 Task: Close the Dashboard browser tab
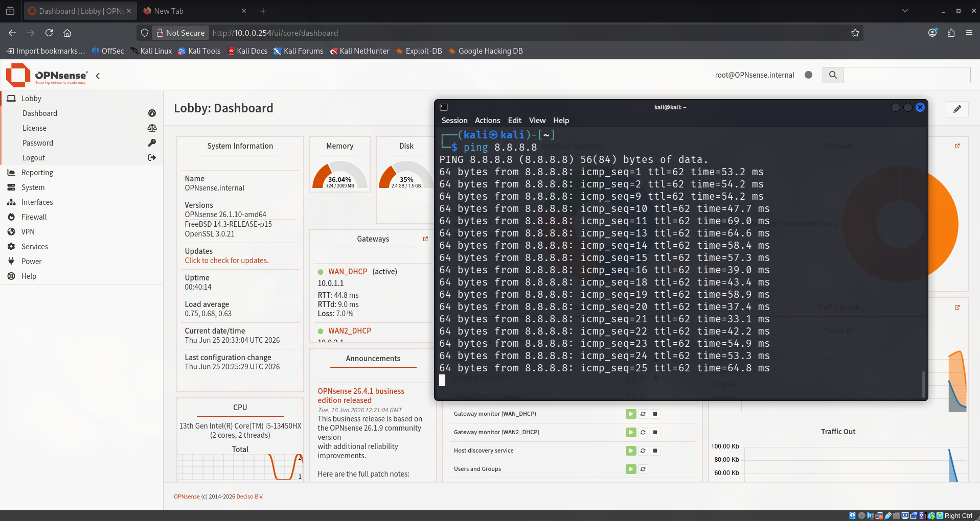(129, 11)
